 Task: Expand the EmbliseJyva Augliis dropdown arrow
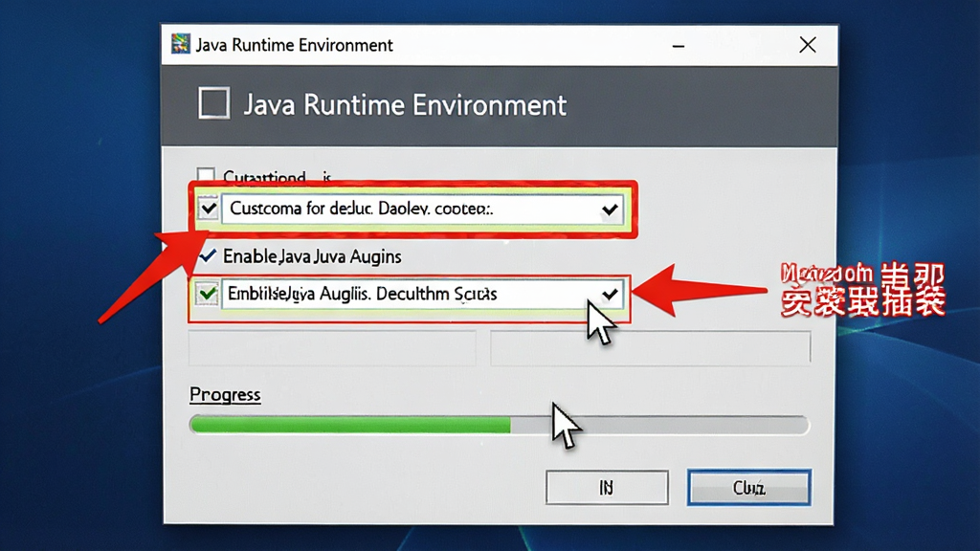(x=610, y=294)
